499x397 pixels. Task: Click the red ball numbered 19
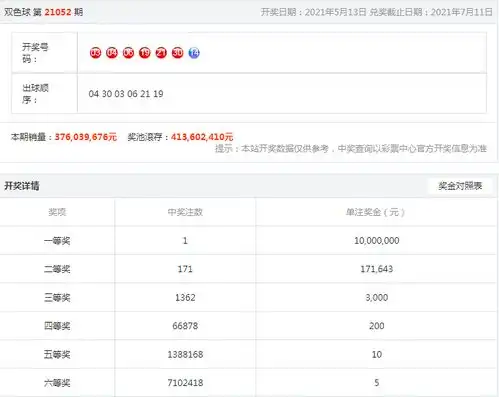pos(145,53)
